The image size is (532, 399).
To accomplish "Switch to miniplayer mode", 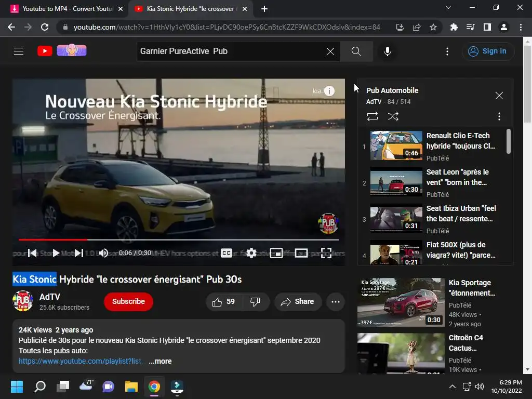I will (x=276, y=253).
